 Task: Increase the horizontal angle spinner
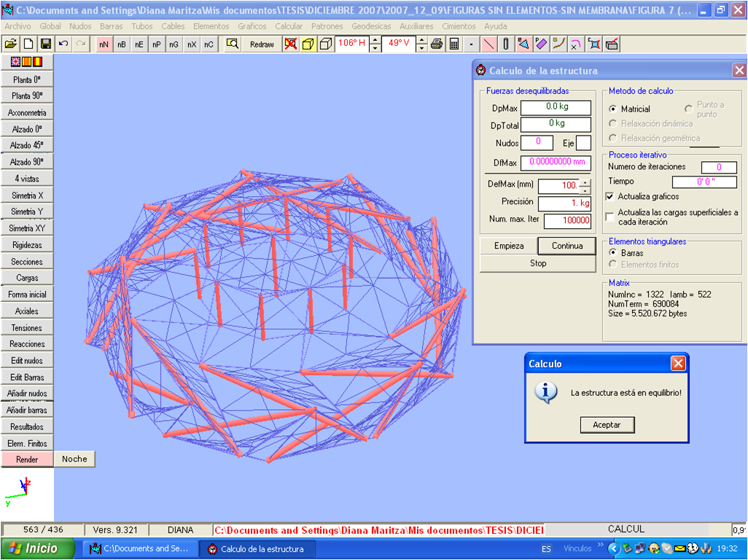point(375,39)
